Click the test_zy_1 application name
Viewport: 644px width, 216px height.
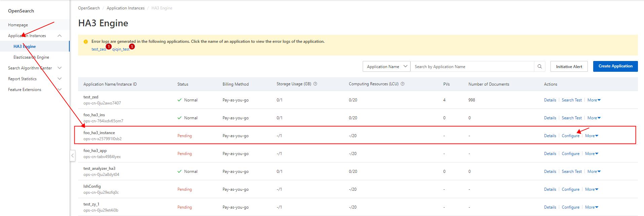(x=91, y=204)
